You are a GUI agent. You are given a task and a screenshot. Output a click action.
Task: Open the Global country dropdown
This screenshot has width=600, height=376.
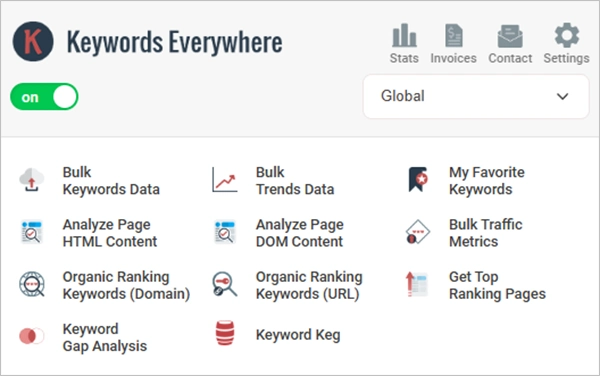(x=476, y=96)
